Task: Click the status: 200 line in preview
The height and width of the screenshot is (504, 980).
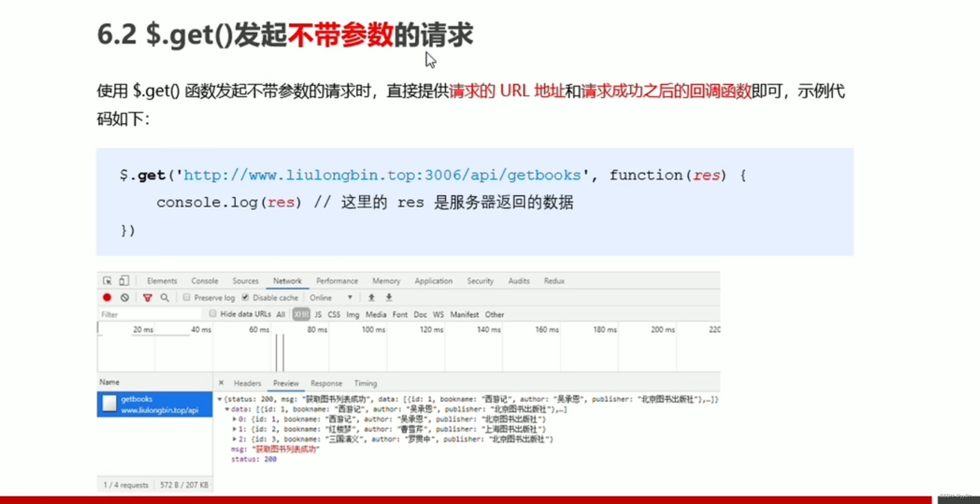Action: point(254,459)
